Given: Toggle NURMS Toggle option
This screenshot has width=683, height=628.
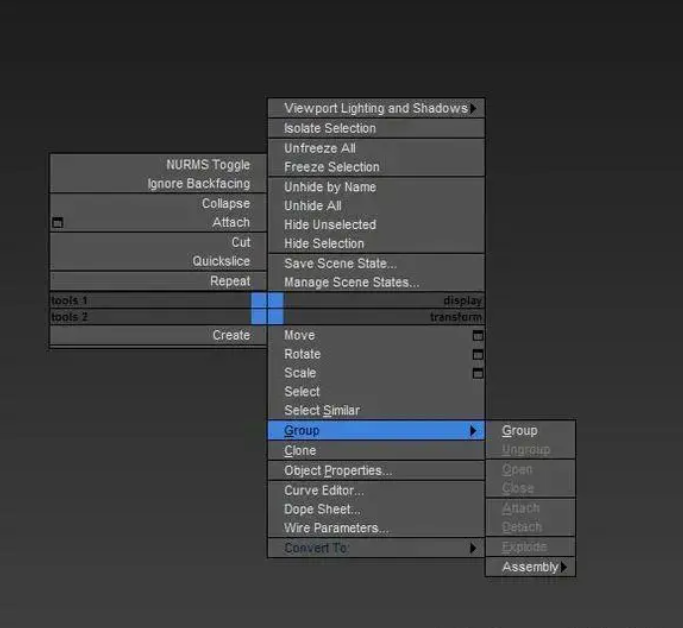Looking at the screenshot, I should [208, 165].
